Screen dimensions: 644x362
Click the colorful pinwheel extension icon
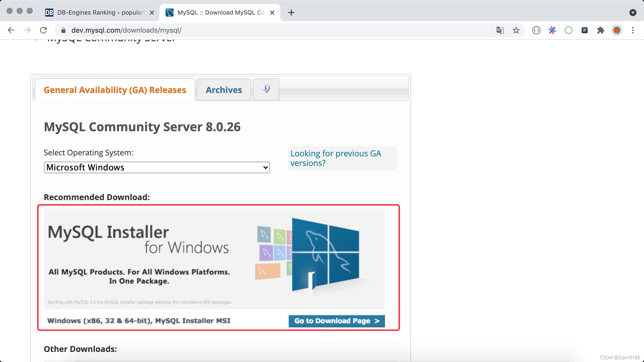click(552, 30)
